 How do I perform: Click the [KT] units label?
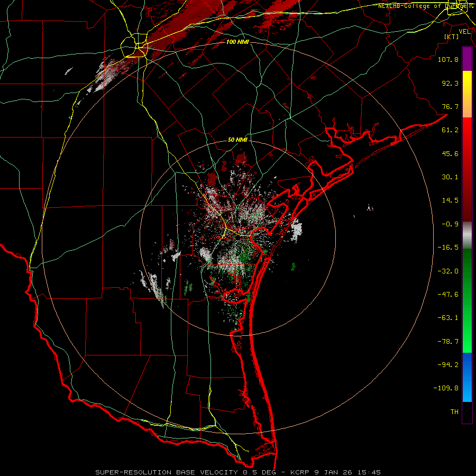coord(452,36)
